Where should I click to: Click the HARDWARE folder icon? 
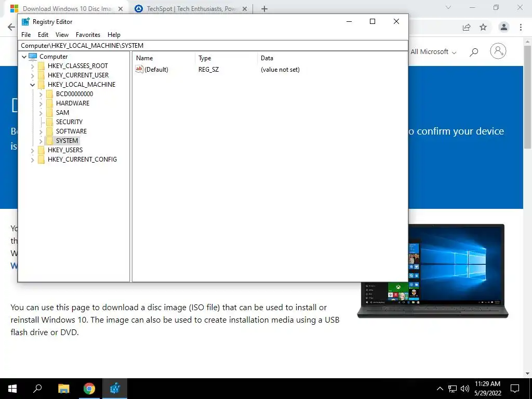click(49, 103)
